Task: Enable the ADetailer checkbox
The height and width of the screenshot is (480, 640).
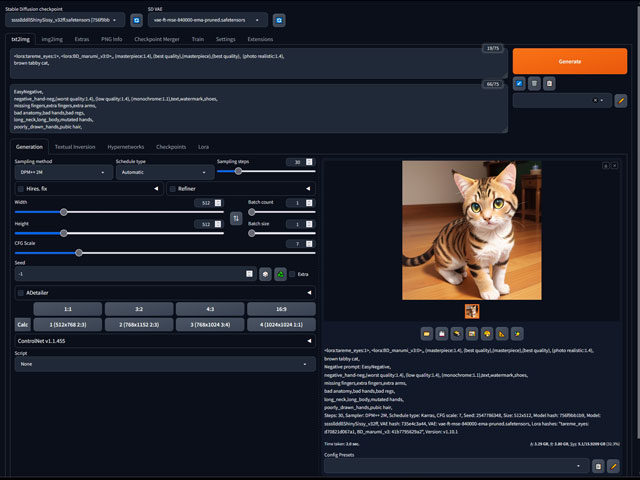Action: pos(21,292)
